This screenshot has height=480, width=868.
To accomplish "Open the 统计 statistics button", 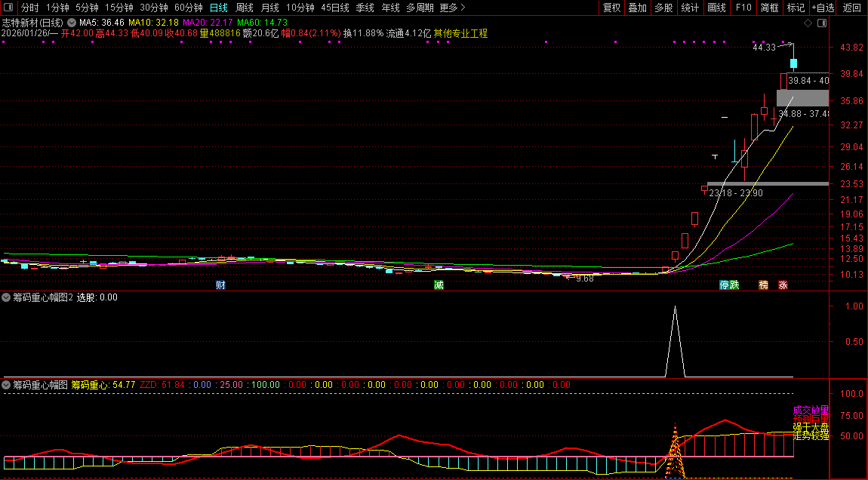I will 690,8.
